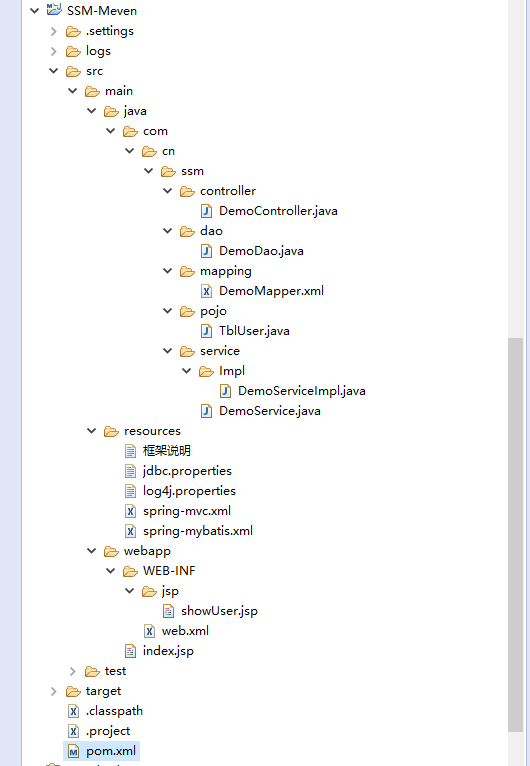
Task: Collapse the controller folder
Action: click(x=168, y=191)
